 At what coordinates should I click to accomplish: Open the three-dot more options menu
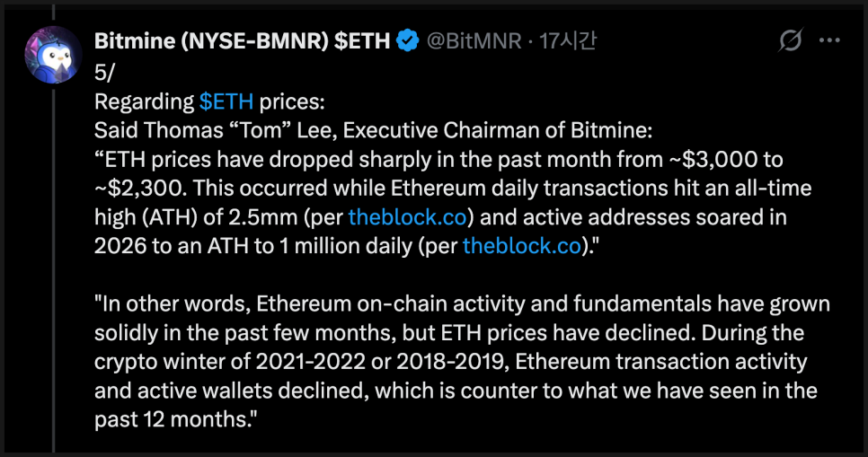830,40
